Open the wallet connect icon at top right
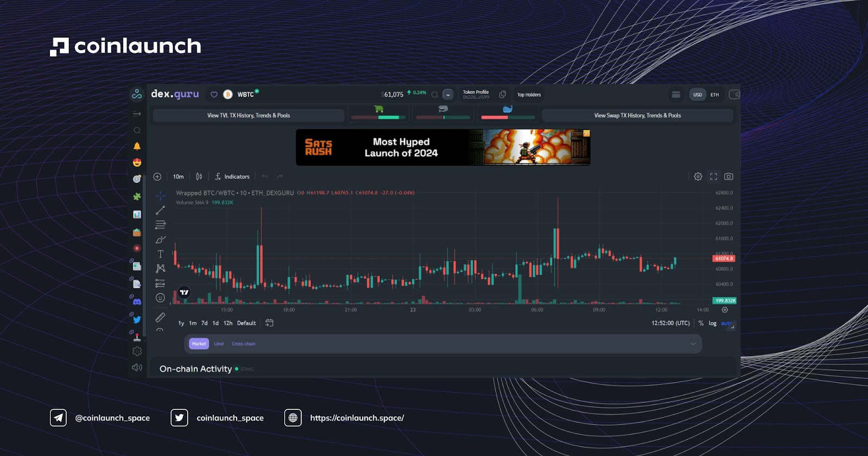This screenshot has width=868, height=456. (735, 94)
